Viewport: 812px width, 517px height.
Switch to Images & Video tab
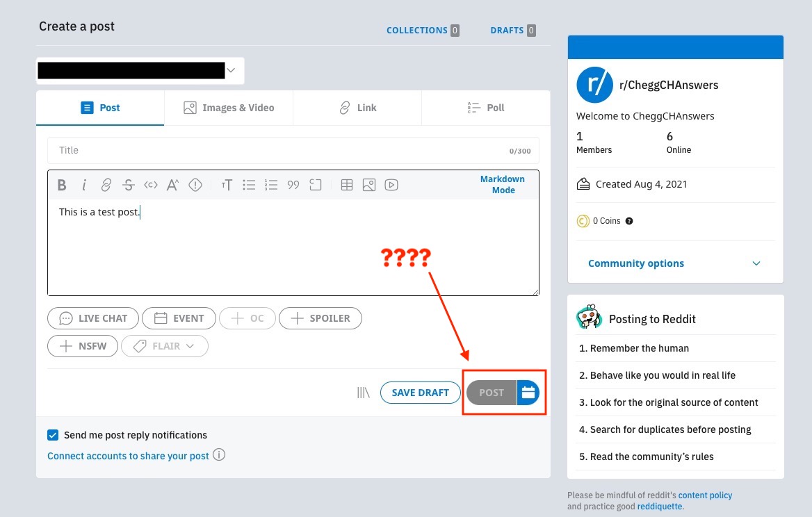coord(228,108)
